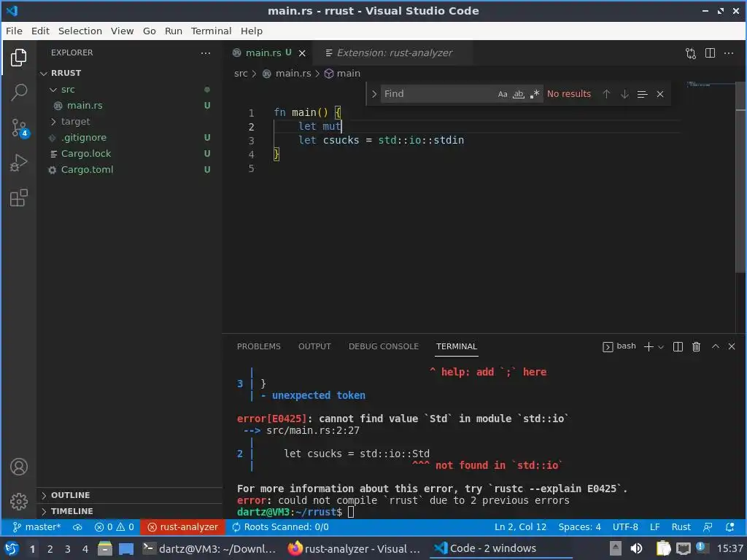This screenshot has width=747, height=560.
Task: Split the terminal panel
Action: coord(678,346)
